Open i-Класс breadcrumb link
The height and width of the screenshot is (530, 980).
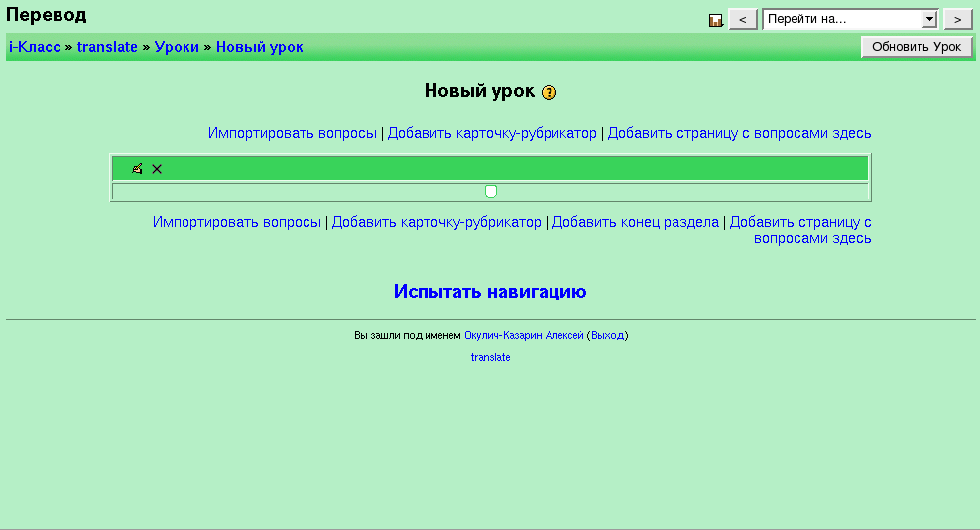click(x=35, y=47)
